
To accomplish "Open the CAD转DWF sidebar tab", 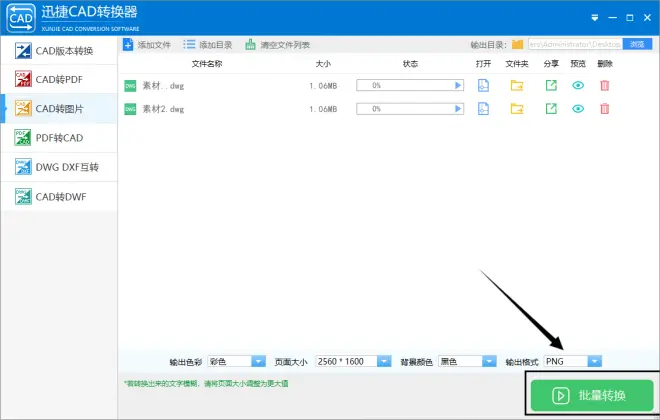I will 59,197.
